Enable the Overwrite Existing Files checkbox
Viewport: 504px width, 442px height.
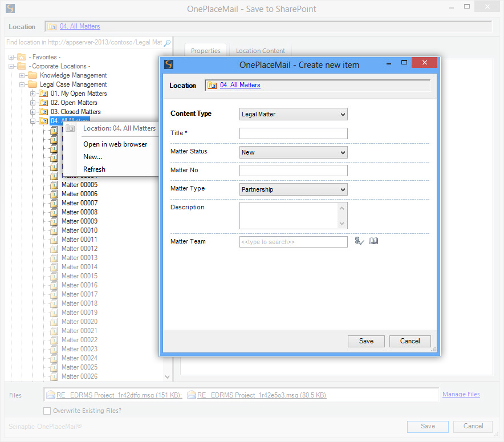coord(47,411)
